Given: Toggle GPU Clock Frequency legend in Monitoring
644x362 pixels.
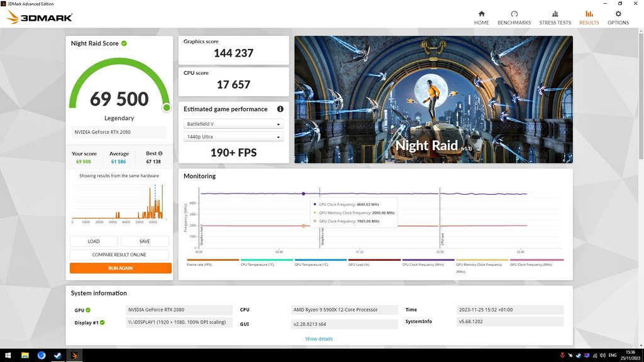Looking at the screenshot, I should [536, 262].
